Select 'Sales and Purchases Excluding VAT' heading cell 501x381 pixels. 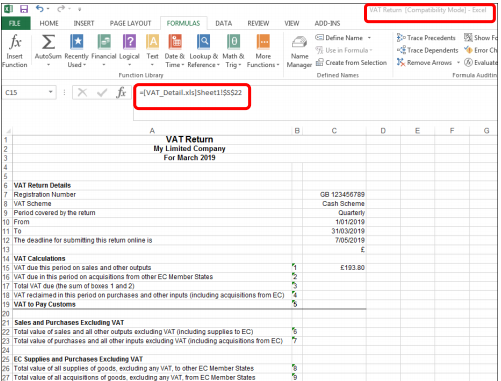(152, 323)
